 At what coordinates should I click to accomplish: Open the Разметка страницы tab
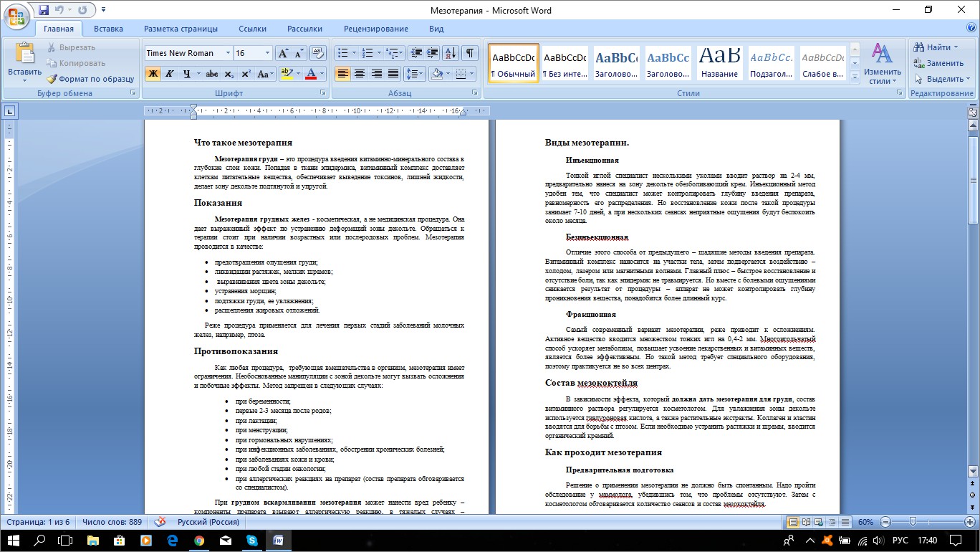click(x=181, y=29)
